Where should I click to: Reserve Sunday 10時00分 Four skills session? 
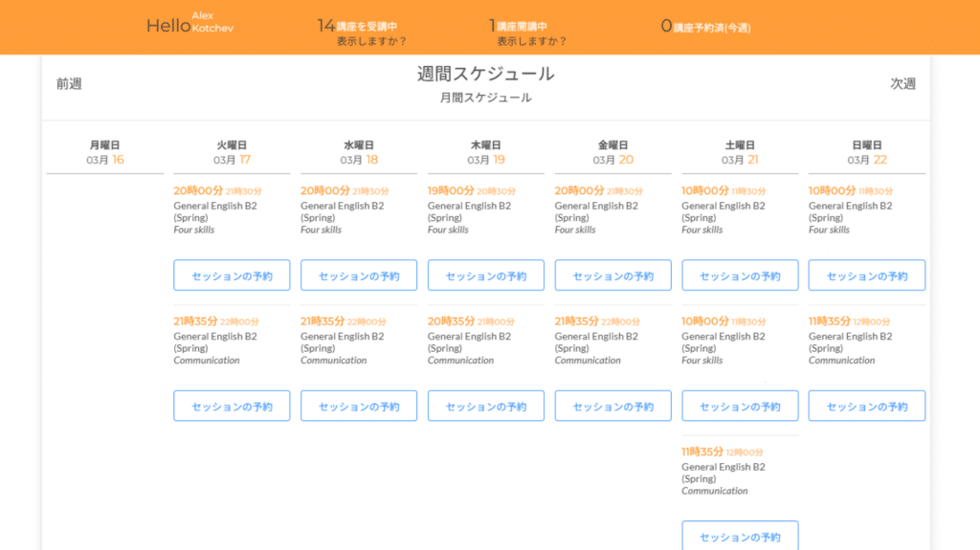point(867,275)
